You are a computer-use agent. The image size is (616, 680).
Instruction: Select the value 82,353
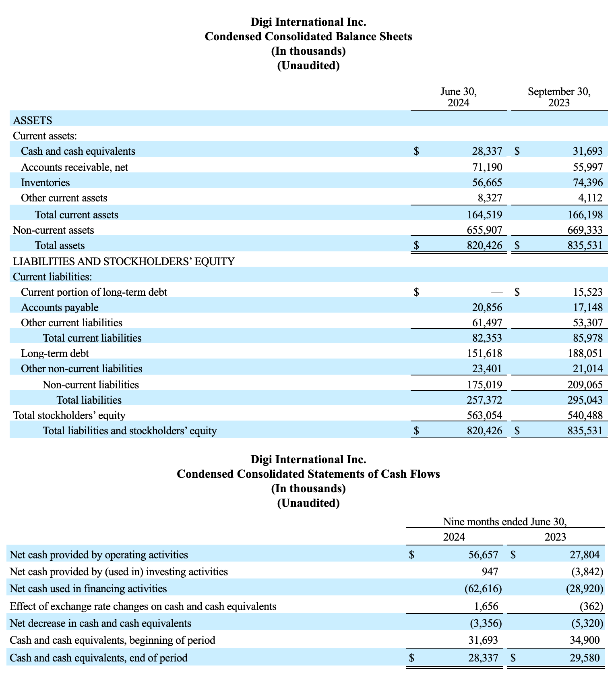click(x=487, y=338)
